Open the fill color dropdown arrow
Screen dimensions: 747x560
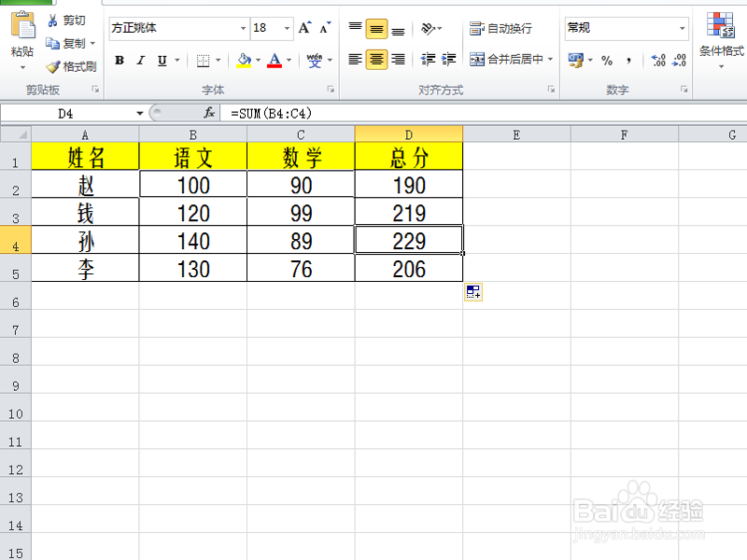259,61
